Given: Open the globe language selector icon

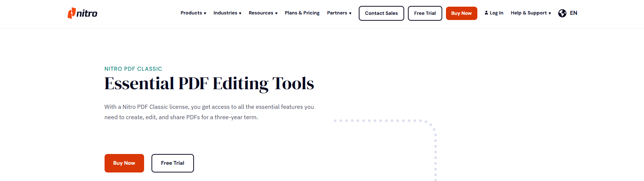Looking at the screenshot, I should tap(562, 13).
